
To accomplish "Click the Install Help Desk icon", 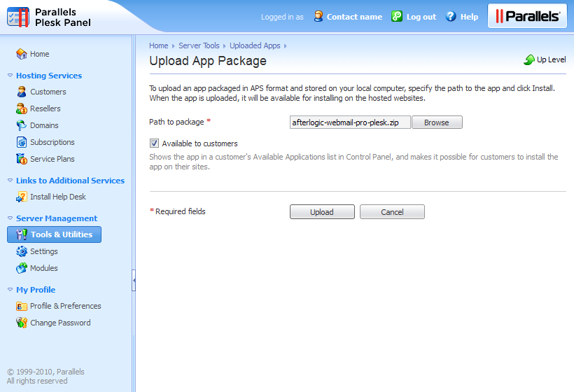I will pyautogui.click(x=22, y=197).
